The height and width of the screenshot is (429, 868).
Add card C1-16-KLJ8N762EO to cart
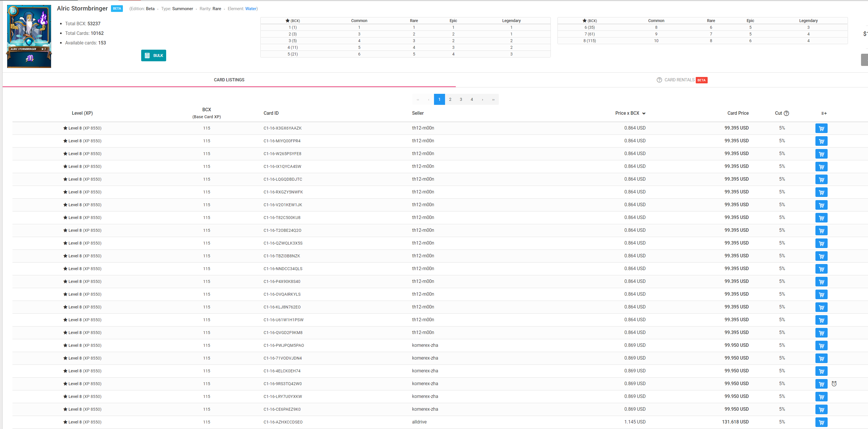point(821,307)
